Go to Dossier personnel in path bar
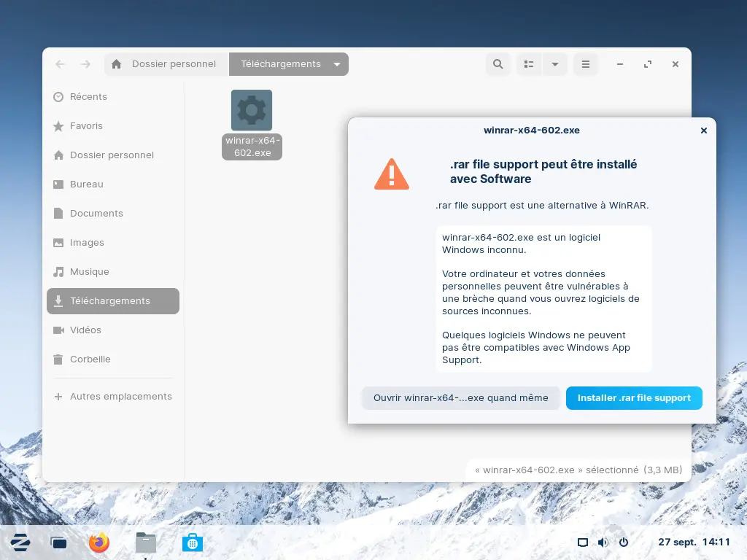Screen dimensions: 747x560 [166, 64]
